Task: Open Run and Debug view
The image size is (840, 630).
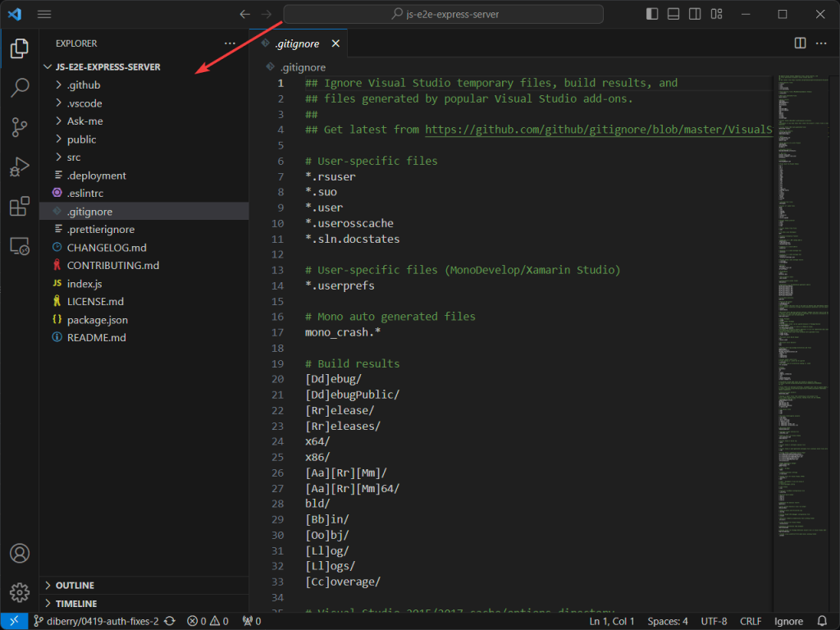Action: click(x=20, y=167)
